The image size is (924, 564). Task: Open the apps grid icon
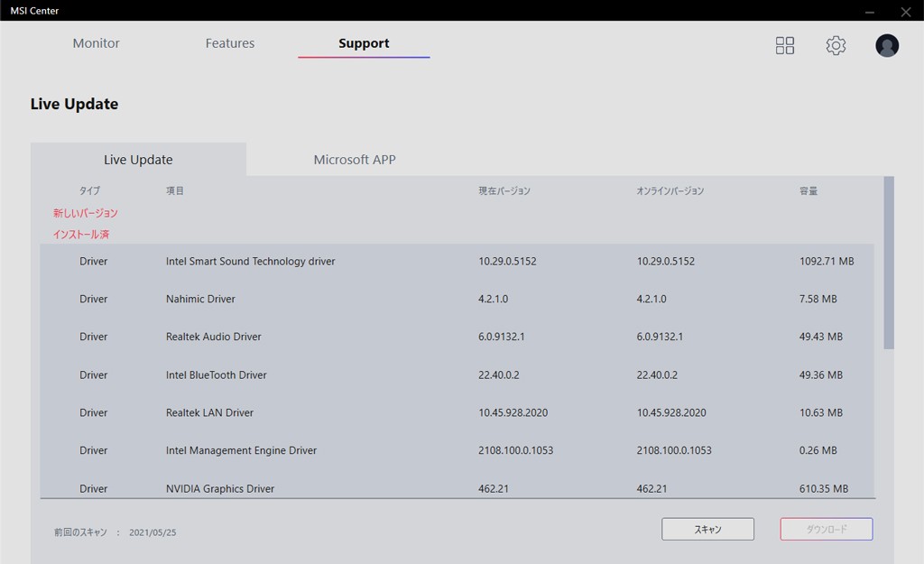tap(785, 45)
